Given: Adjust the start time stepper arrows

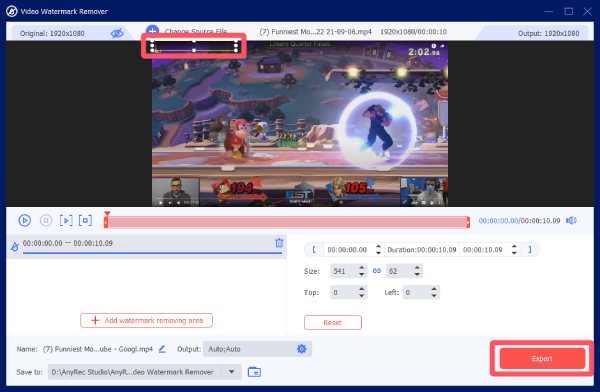Looking at the screenshot, I should [378, 250].
